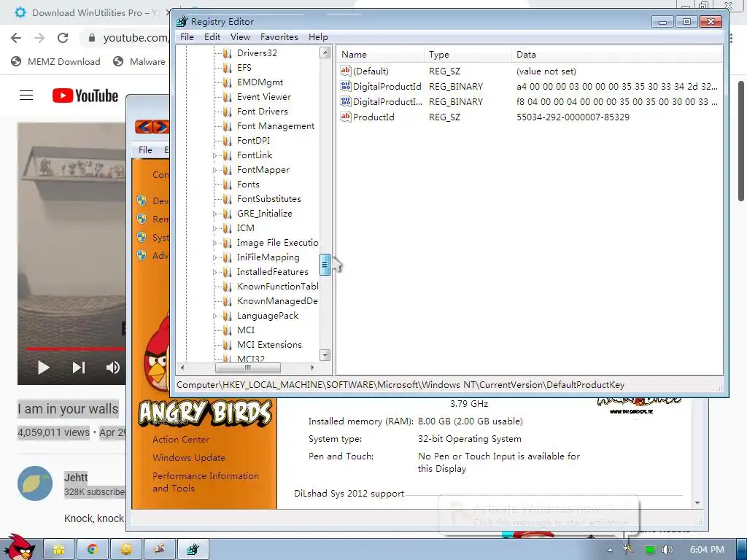This screenshot has width=747, height=560.
Task: Expand the IniFileMapping registry key
Action: pyautogui.click(x=214, y=258)
